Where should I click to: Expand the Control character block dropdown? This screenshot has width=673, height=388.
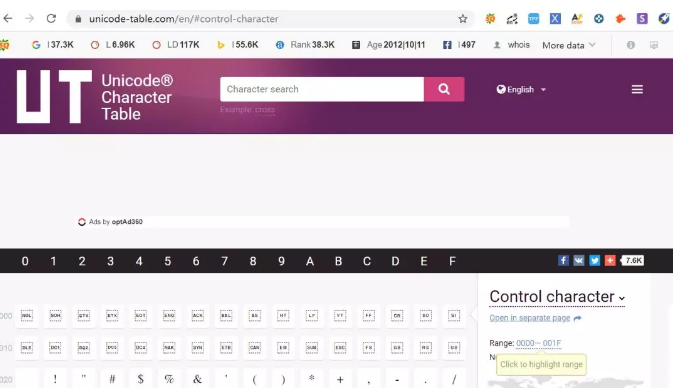tap(557, 297)
